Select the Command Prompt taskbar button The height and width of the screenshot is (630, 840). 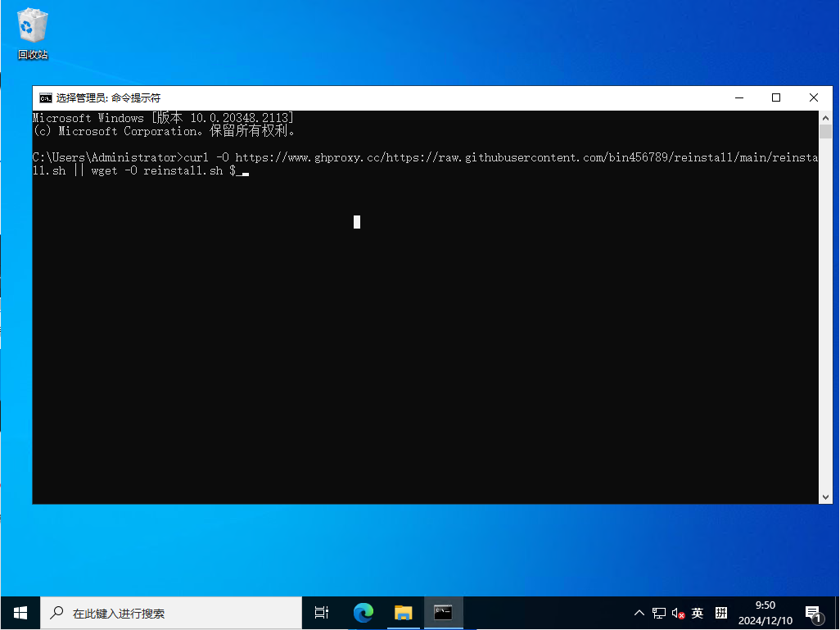pos(442,612)
